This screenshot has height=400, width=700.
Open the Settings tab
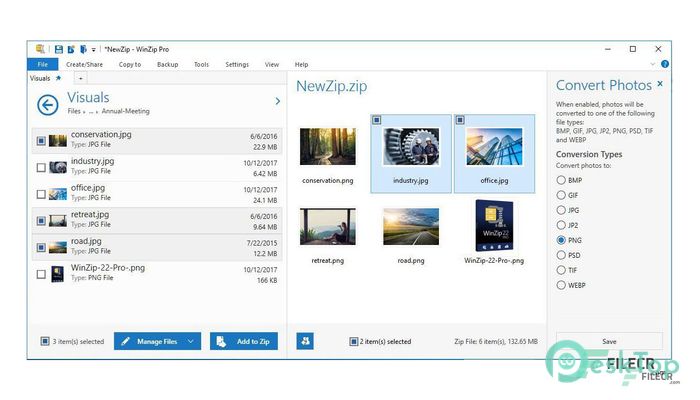[237, 64]
